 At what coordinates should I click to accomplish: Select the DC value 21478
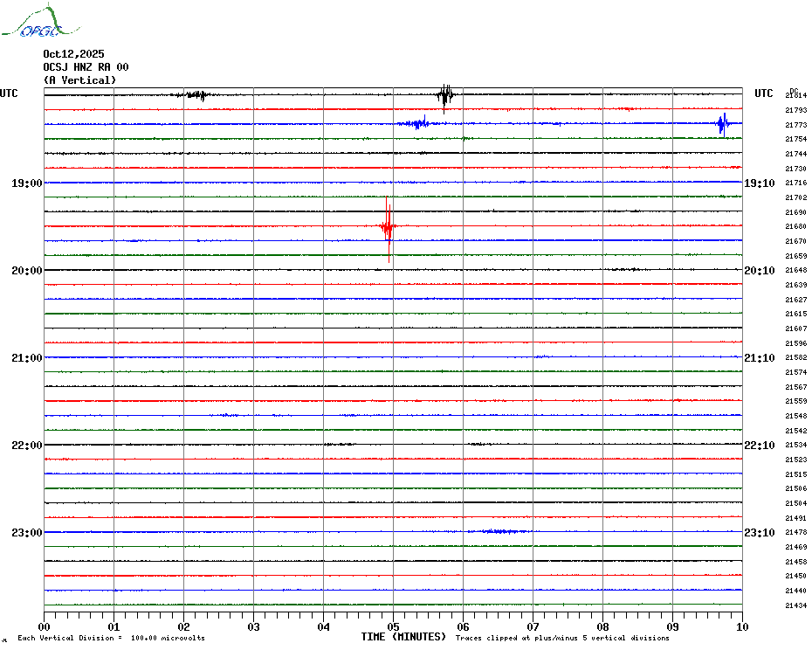796,532
